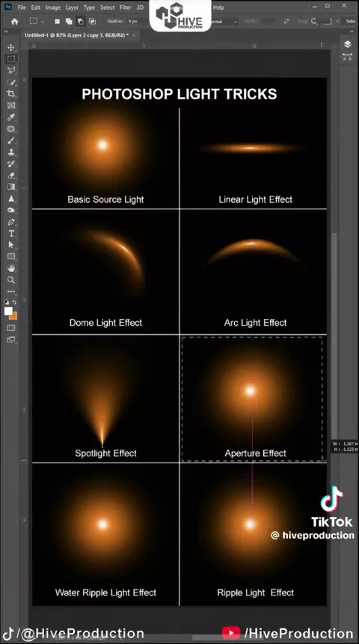359x644 pixels.
Task: Go to the Home screen button
Action: 15,22
